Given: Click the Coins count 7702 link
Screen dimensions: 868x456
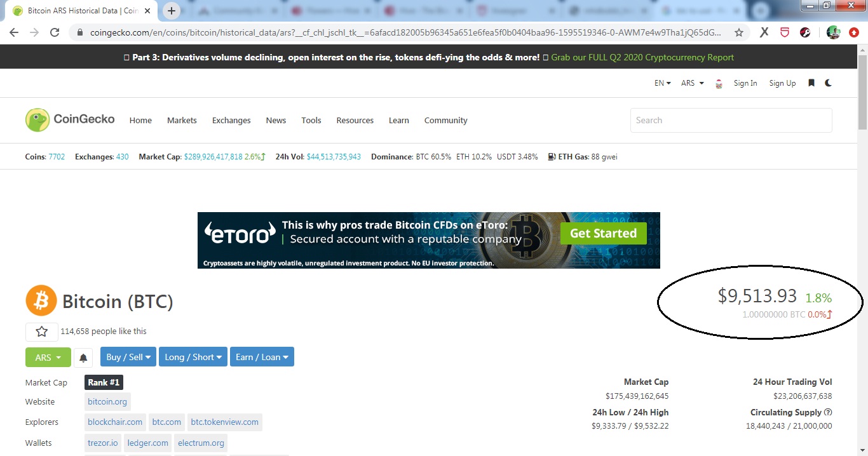Looking at the screenshot, I should coord(57,157).
